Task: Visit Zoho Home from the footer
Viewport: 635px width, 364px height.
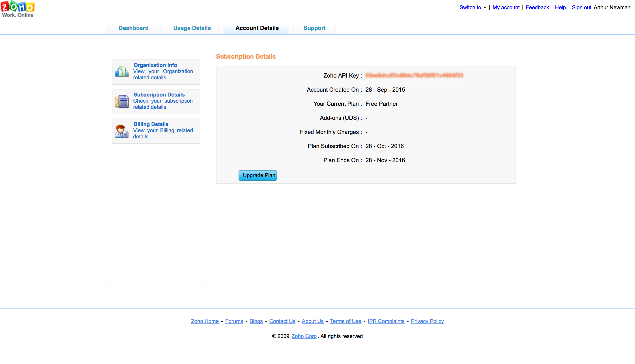Action: tap(205, 321)
